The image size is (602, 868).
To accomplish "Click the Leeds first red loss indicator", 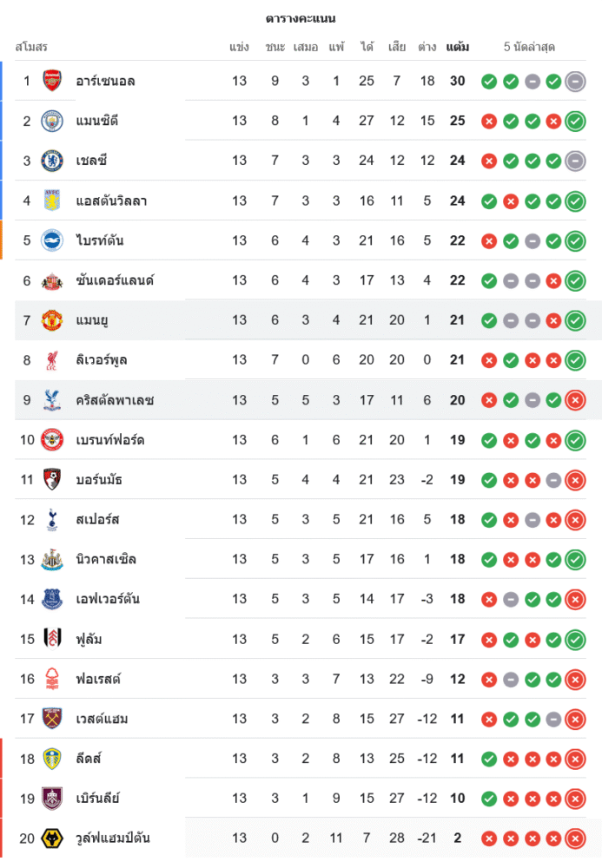I will pyautogui.click(x=511, y=759).
